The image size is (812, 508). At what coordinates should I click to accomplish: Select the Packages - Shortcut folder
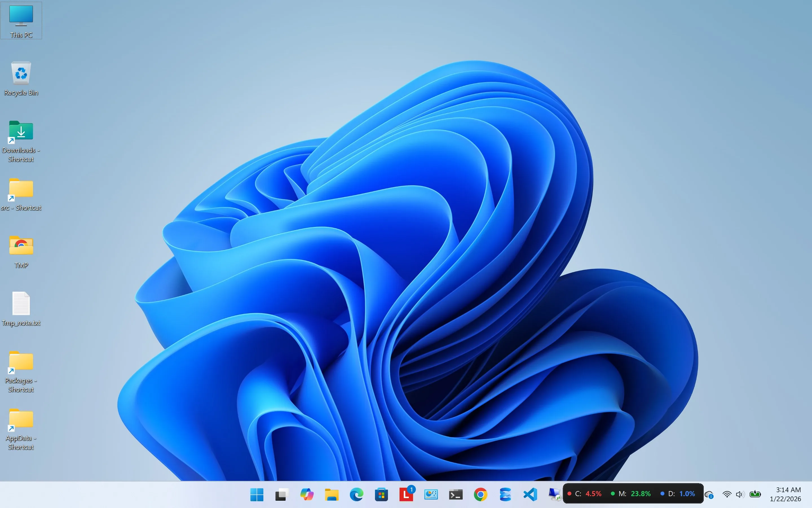click(x=21, y=372)
